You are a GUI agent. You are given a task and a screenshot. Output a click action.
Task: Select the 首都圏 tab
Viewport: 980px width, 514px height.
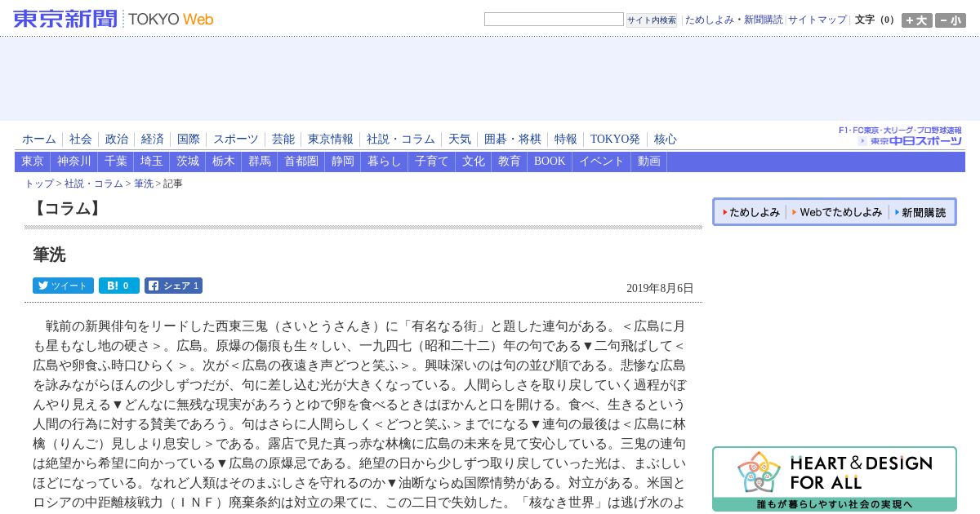coord(301,162)
